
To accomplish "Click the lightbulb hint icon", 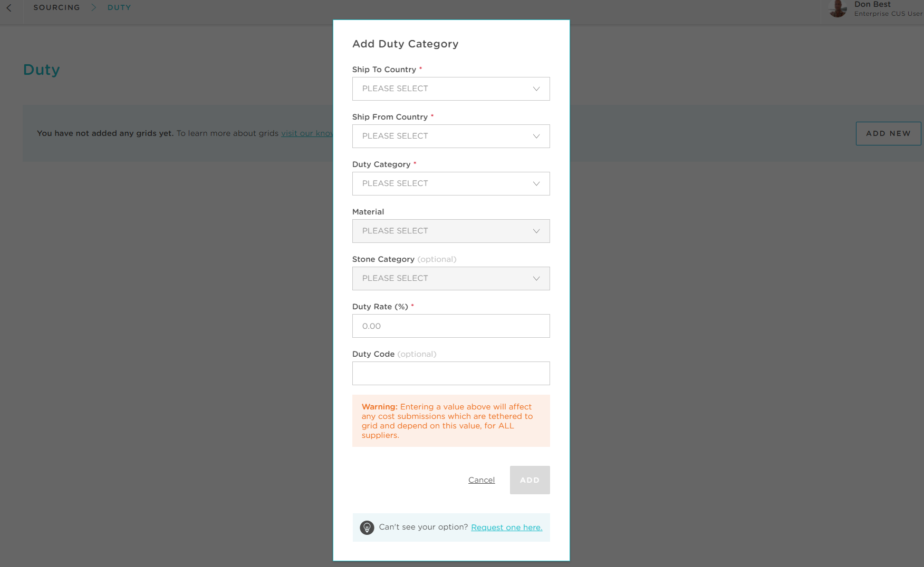I will click(367, 527).
